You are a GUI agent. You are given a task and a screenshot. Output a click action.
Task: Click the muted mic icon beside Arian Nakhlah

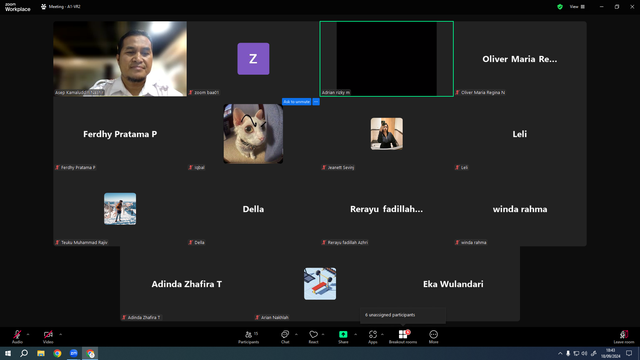258,318
